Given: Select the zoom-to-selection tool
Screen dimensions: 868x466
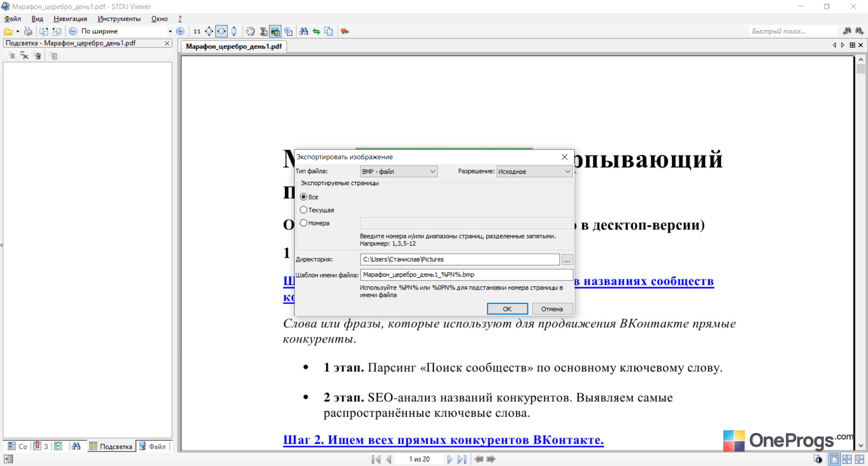Looking at the screenshot, I should coord(288,31).
